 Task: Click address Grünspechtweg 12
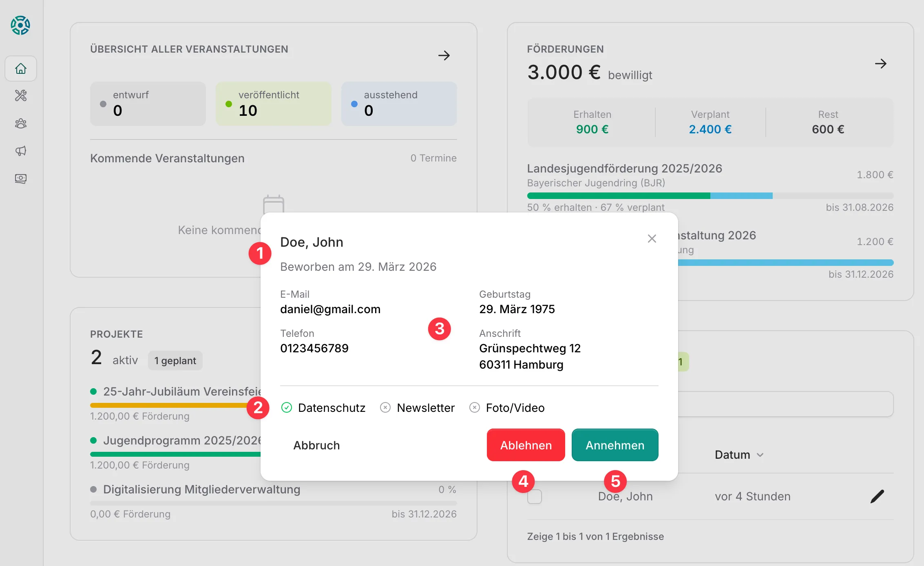coord(530,348)
